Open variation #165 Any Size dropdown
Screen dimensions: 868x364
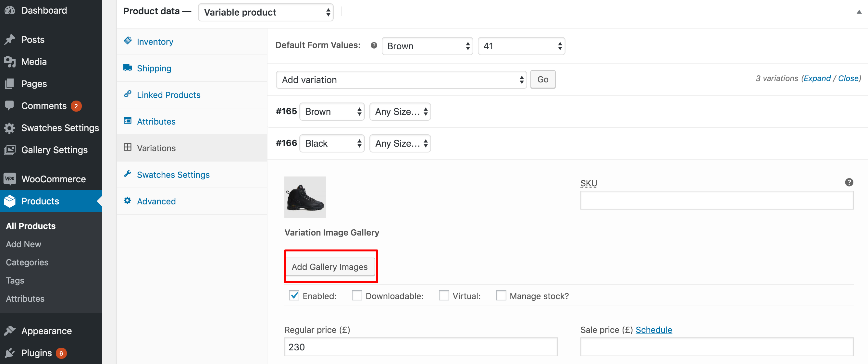(x=400, y=112)
